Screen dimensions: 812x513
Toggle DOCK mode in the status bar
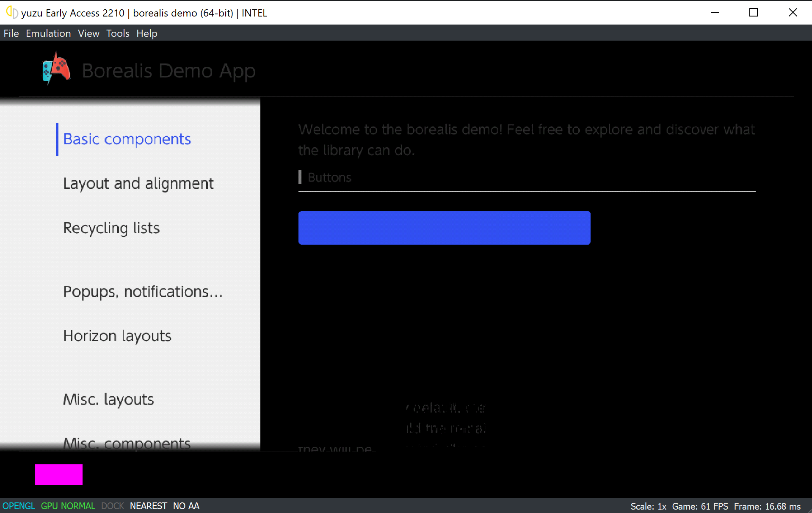[113, 506]
